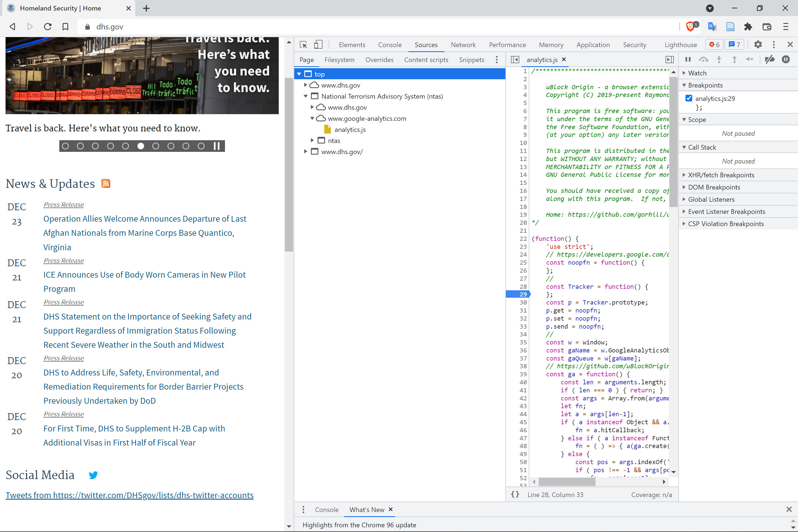Viewport: 798px width, 532px height.
Task: Expand the Watch section
Action: coord(697,73)
